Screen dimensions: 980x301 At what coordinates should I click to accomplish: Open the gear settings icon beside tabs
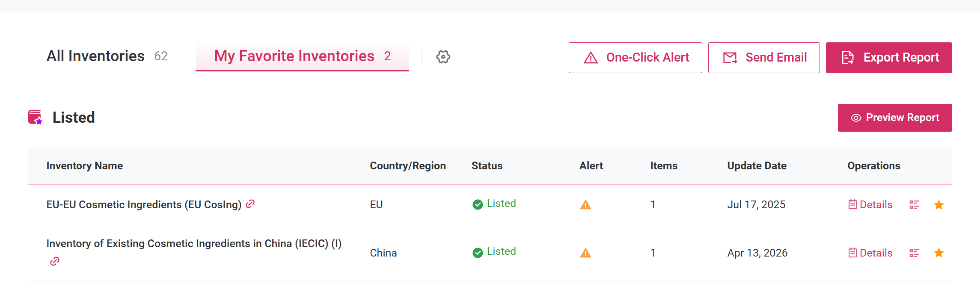pyautogui.click(x=443, y=57)
